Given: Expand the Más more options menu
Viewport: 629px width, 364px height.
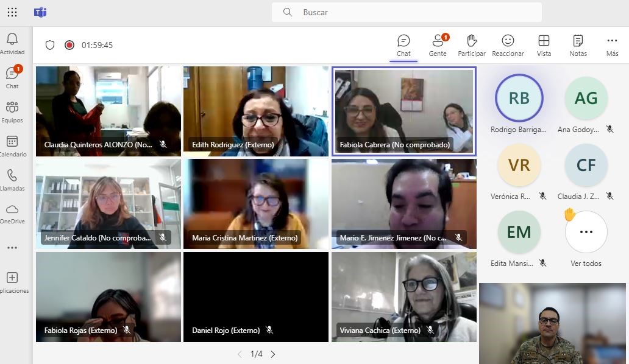Looking at the screenshot, I should click(612, 46).
